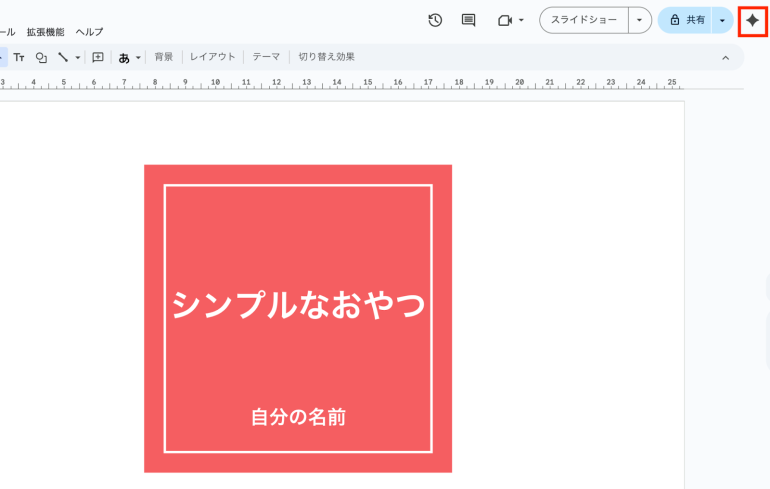Select the shape insert tool
This screenshot has height=489, width=770.
[x=41, y=57]
